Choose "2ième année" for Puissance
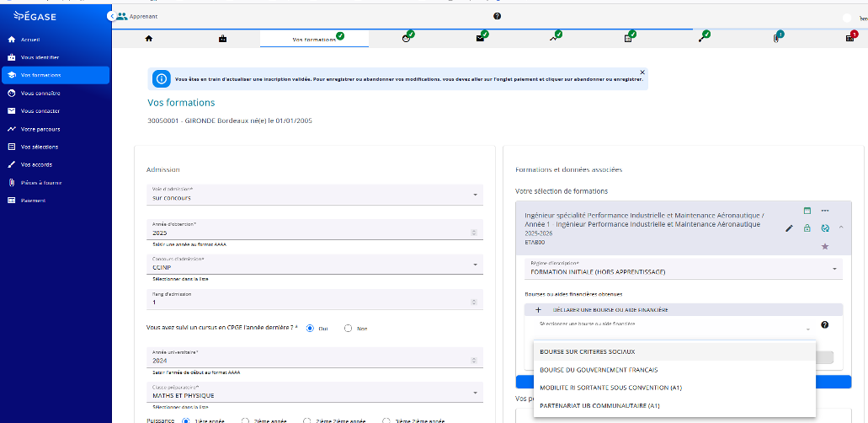Viewport: 868px width, 423px height. click(x=245, y=420)
